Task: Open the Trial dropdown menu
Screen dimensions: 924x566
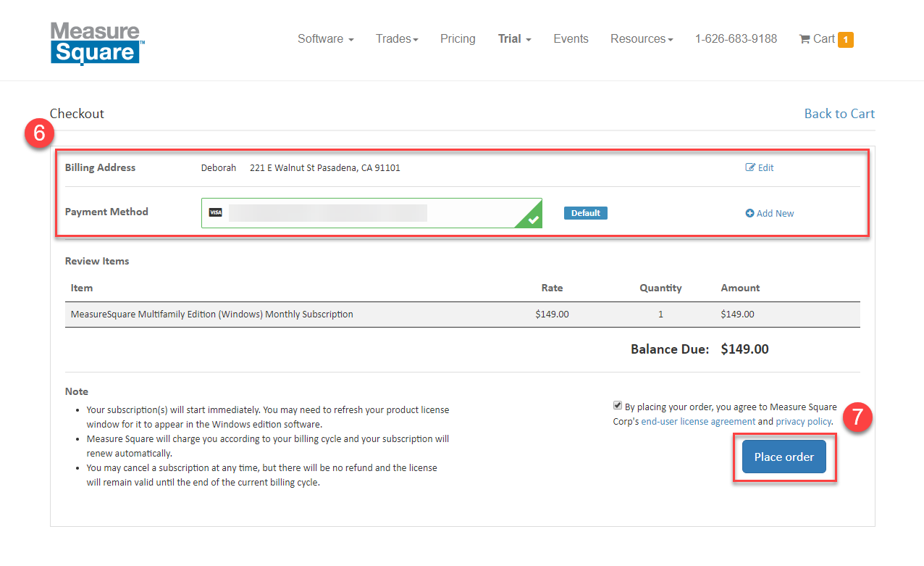Action: (515, 39)
